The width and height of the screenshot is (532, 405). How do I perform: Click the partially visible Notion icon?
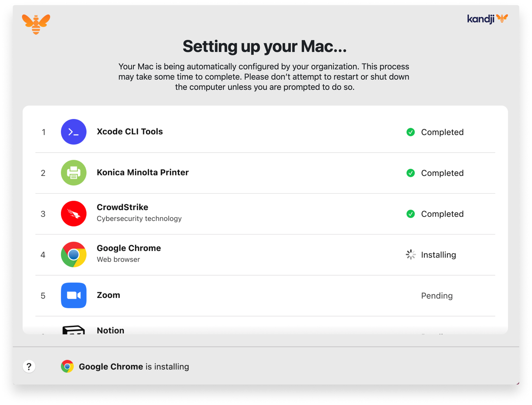click(74, 330)
